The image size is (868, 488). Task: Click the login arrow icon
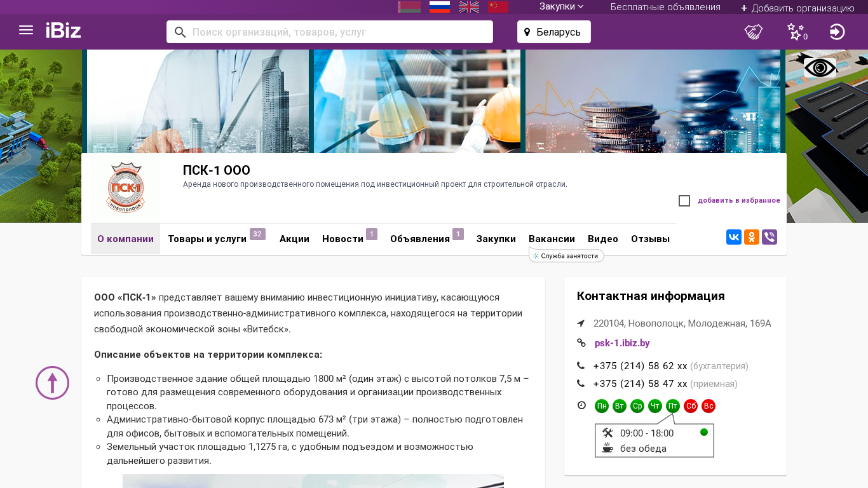tap(837, 32)
